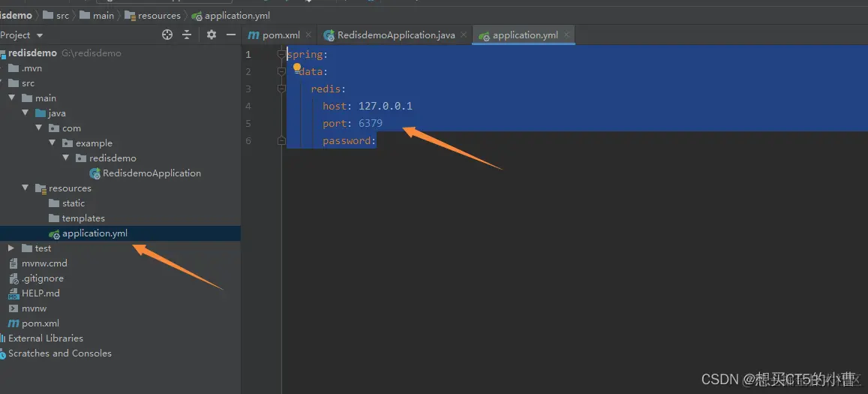The width and height of the screenshot is (868, 394).
Task: Open Project panel gear settings
Action: 212,35
